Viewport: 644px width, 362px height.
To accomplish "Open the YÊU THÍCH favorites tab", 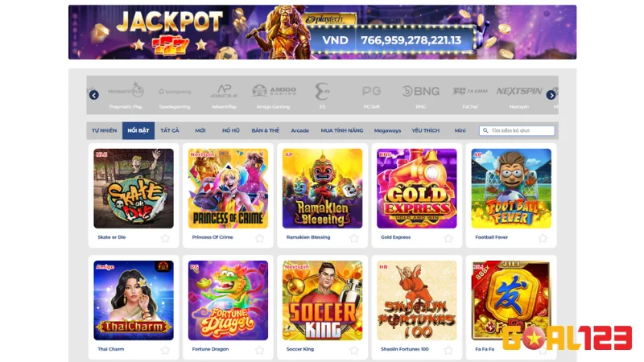I will tap(426, 130).
